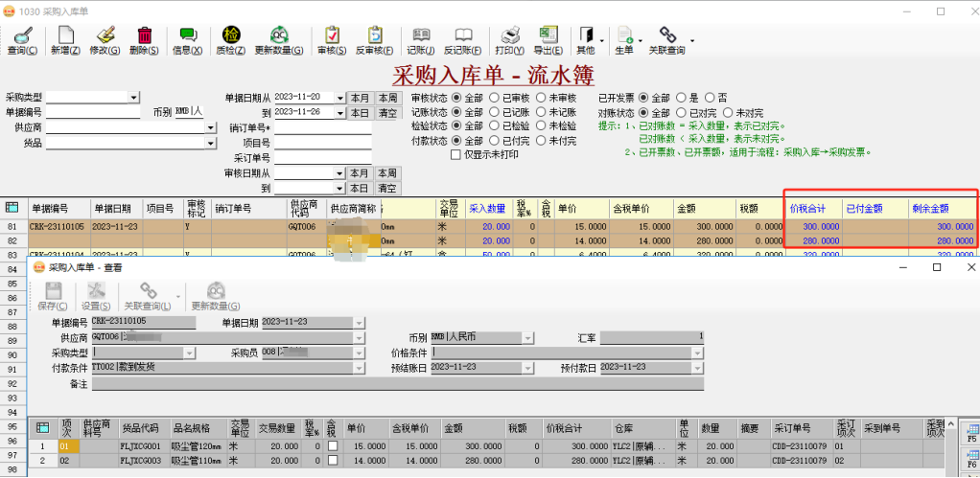The image size is (980, 478).
Task: Click 更新数量 icon in view window
Action: 216,291
